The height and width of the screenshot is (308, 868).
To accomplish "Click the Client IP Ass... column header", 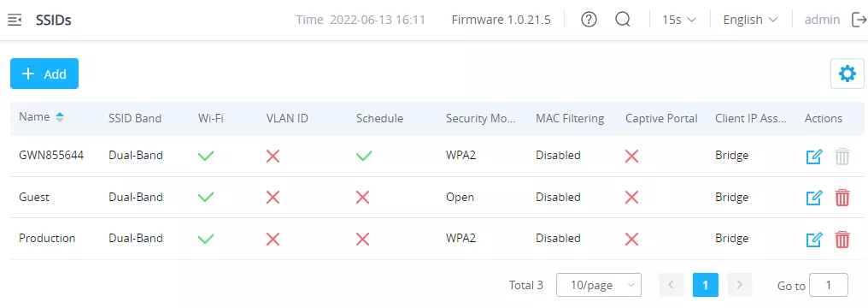I will click(751, 118).
